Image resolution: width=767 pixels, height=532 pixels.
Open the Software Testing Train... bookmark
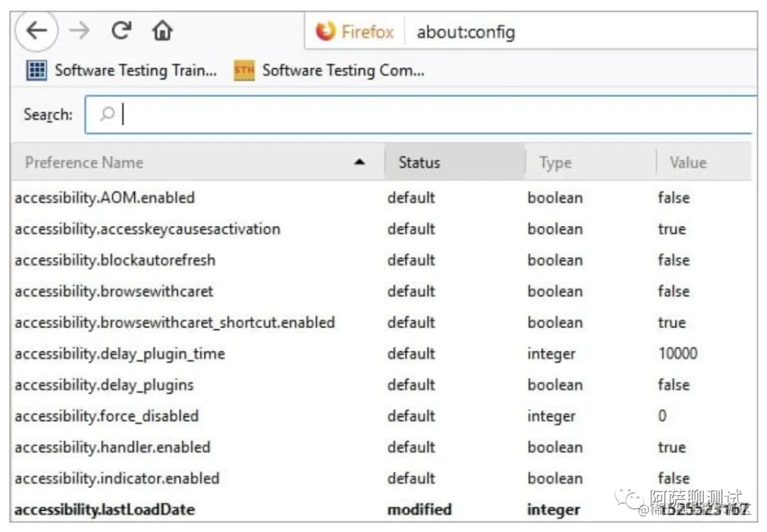(121, 70)
